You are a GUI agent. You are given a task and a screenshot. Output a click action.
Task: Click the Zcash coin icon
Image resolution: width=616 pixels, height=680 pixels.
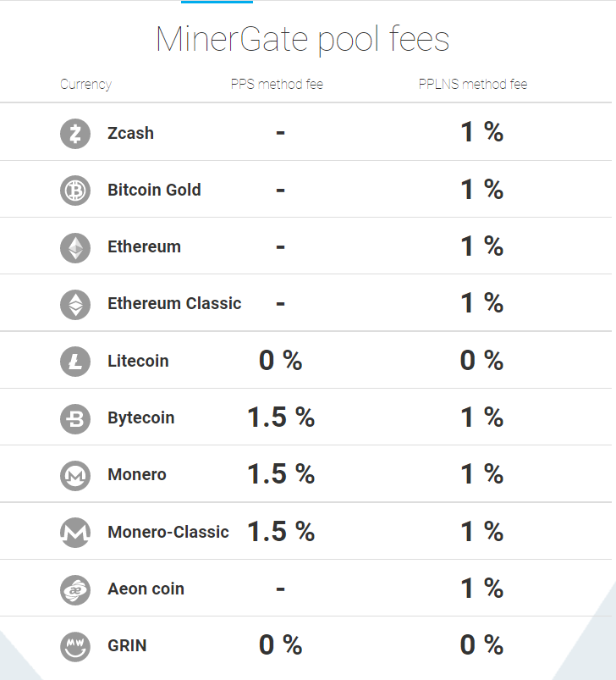pyautogui.click(x=75, y=134)
